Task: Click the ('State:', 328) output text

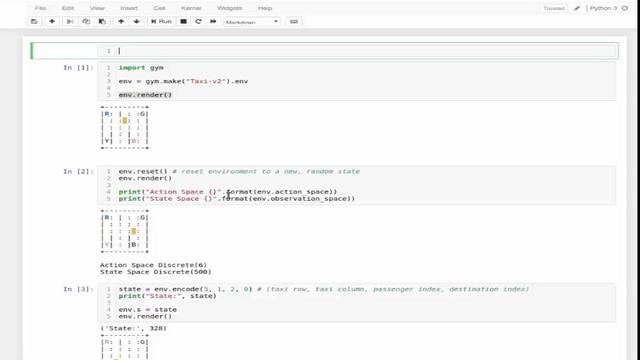Action: point(133,328)
